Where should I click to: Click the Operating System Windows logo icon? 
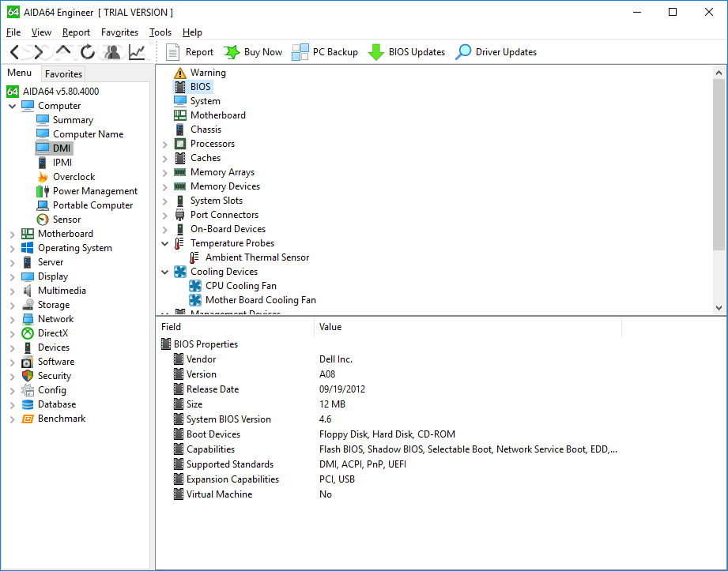tap(28, 248)
